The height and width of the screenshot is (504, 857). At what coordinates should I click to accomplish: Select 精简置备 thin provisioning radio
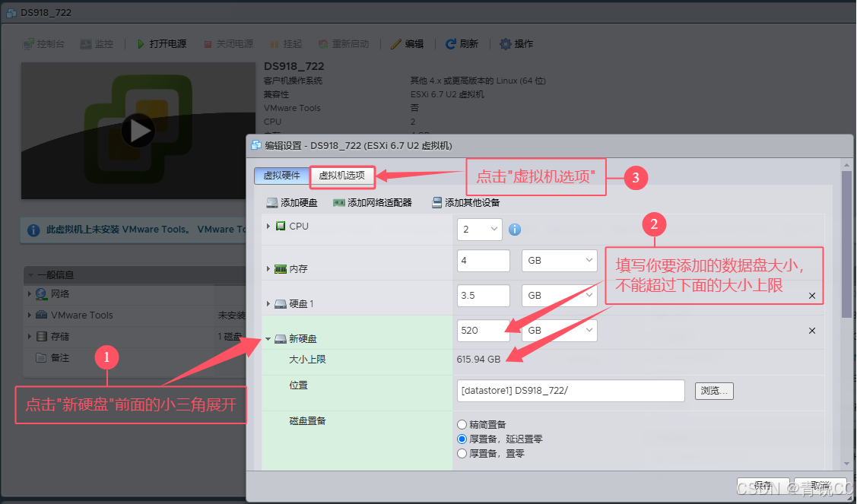tap(462, 425)
